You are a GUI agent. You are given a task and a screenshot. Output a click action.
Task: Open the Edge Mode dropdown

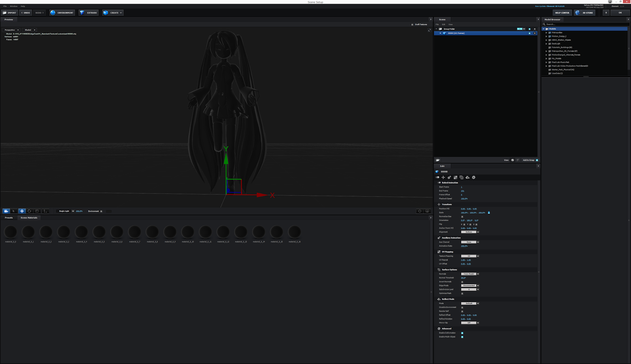470,286
